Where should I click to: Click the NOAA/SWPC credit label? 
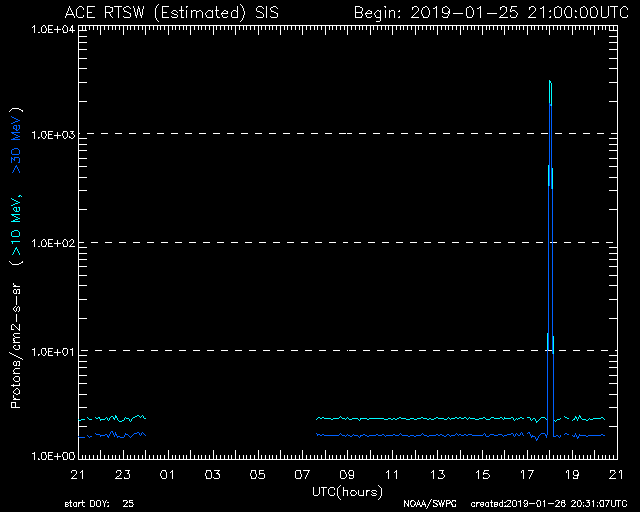coord(426,503)
